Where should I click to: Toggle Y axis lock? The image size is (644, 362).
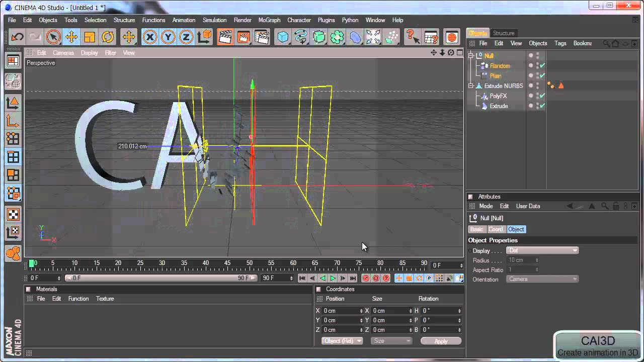[168, 37]
